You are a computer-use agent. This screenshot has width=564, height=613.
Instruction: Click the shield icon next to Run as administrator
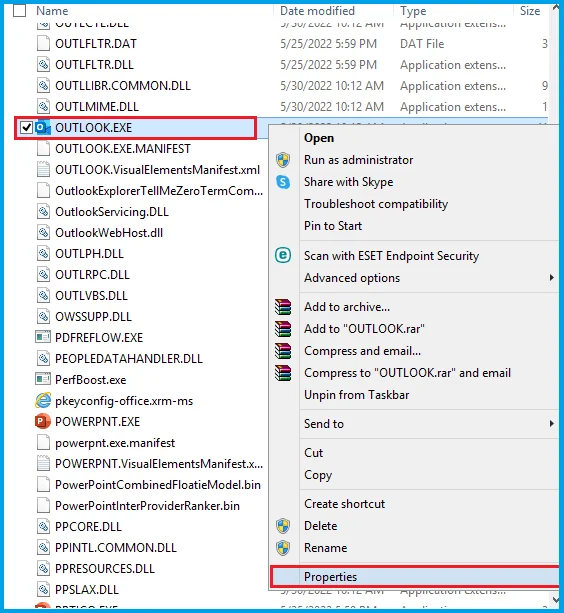tap(283, 160)
